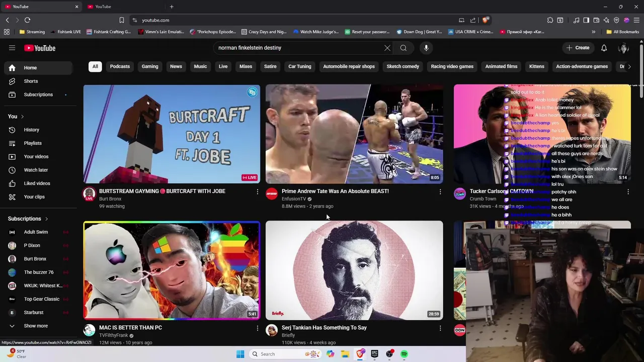The height and width of the screenshot is (362, 644).
Task: Select the Car Tuning filter chip
Action: pyautogui.click(x=300, y=66)
